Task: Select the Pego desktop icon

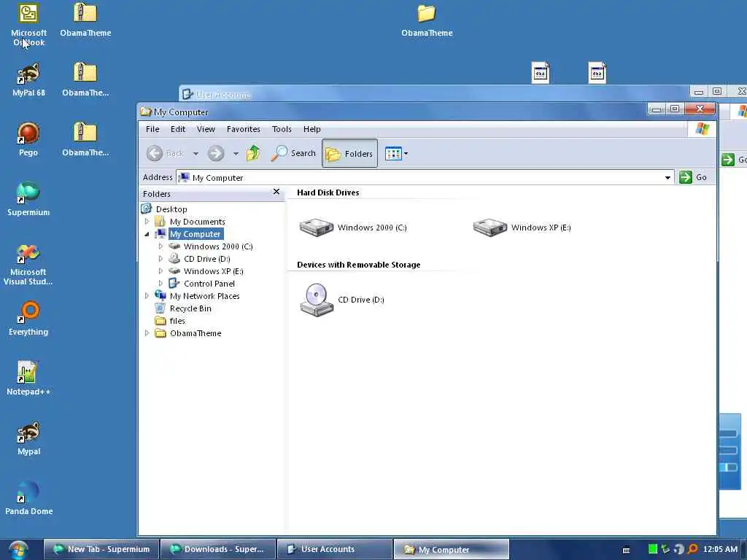Action: point(28,139)
